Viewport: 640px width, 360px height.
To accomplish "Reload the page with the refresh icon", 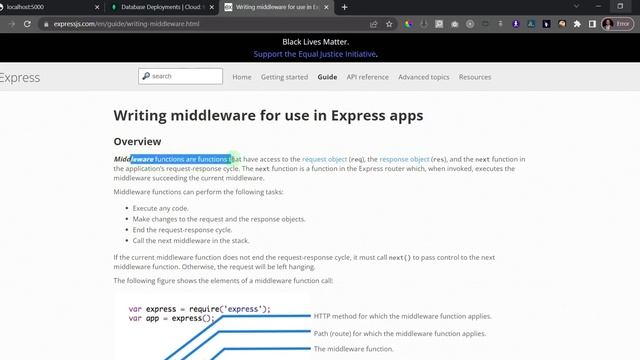I will point(27,24).
